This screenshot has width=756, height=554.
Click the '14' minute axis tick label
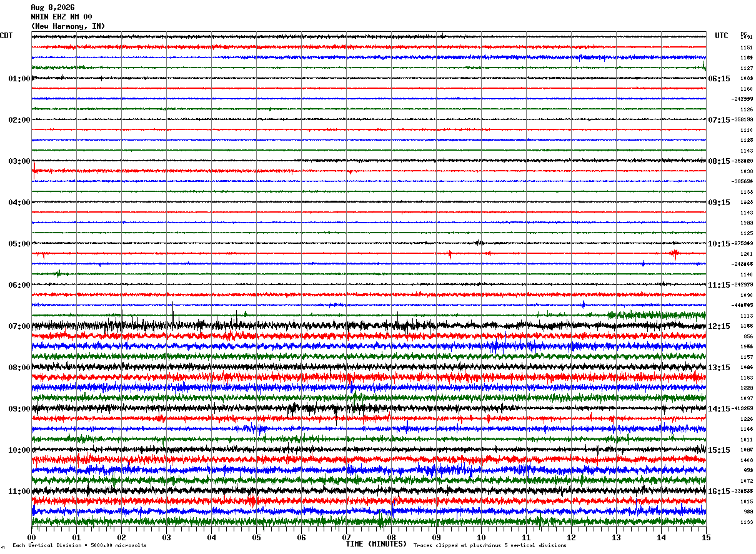pyautogui.click(x=662, y=537)
